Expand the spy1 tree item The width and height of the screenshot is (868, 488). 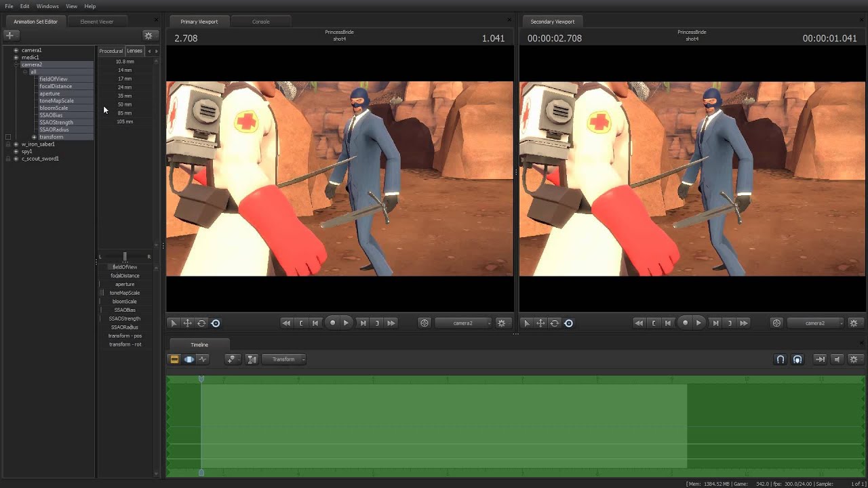pyautogui.click(x=16, y=152)
